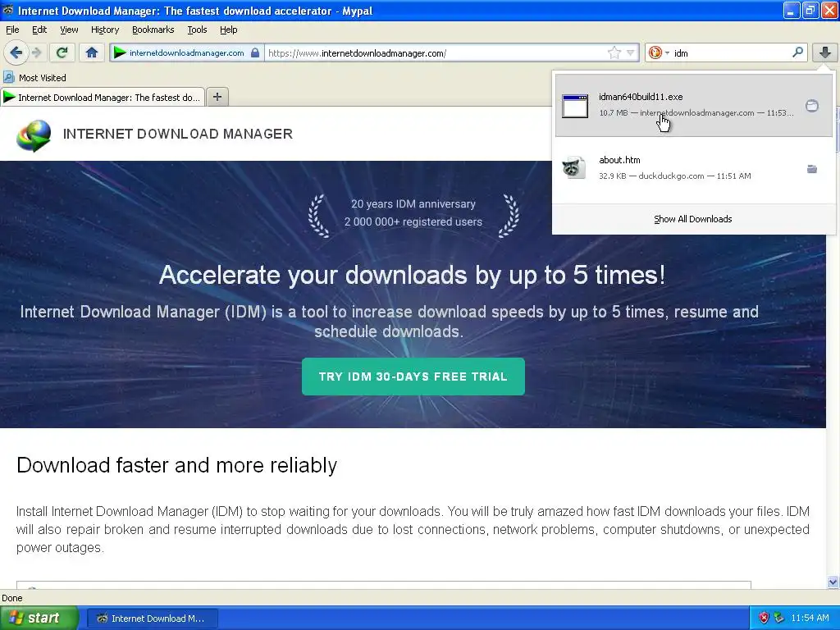Click the padlock site security icon
840x630 pixels.
255,52
